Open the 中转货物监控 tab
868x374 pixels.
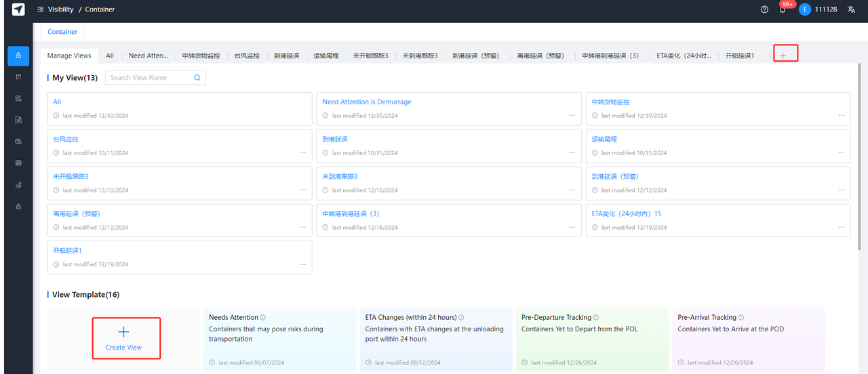tap(201, 56)
